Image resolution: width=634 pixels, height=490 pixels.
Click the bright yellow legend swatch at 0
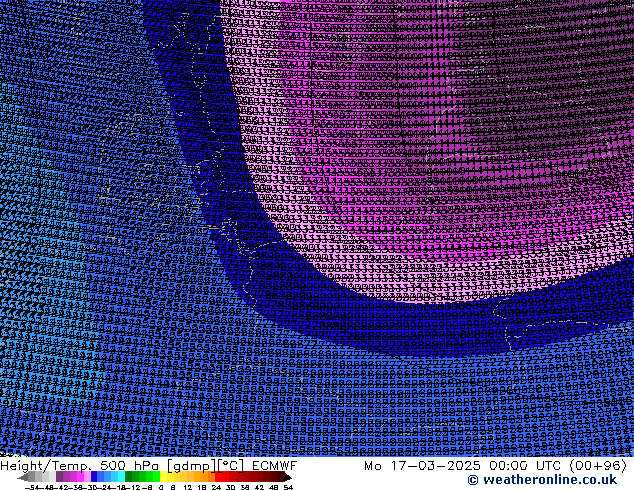coord(163,477)
